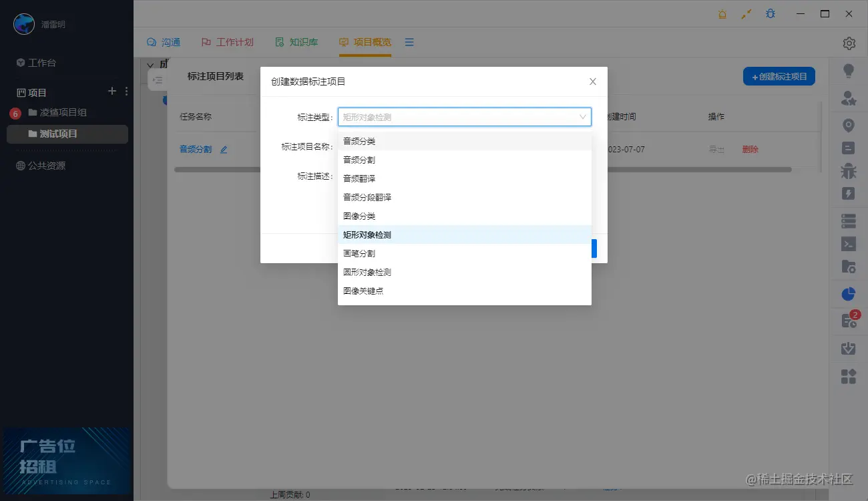Image resolution: width=868 pixels, height=501 pixels.
Task: Click the location pin icon in right sidebar
Action: coord(849,126)
